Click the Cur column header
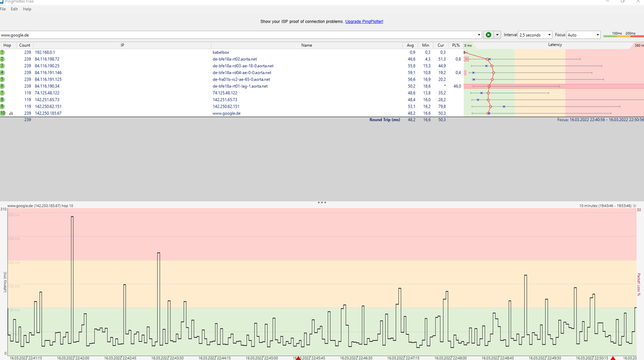The image size is (644, 360). (x=441, y=45)
